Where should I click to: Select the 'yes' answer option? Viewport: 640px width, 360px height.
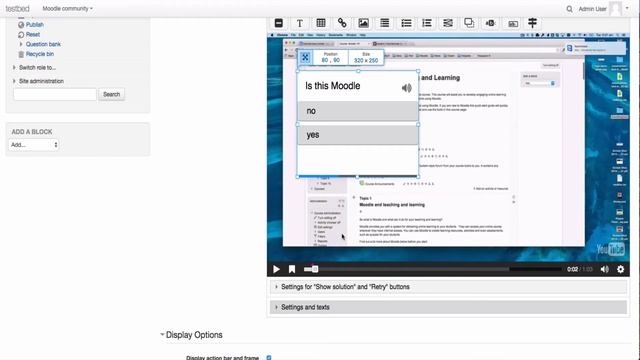click(x=358, y=135)
